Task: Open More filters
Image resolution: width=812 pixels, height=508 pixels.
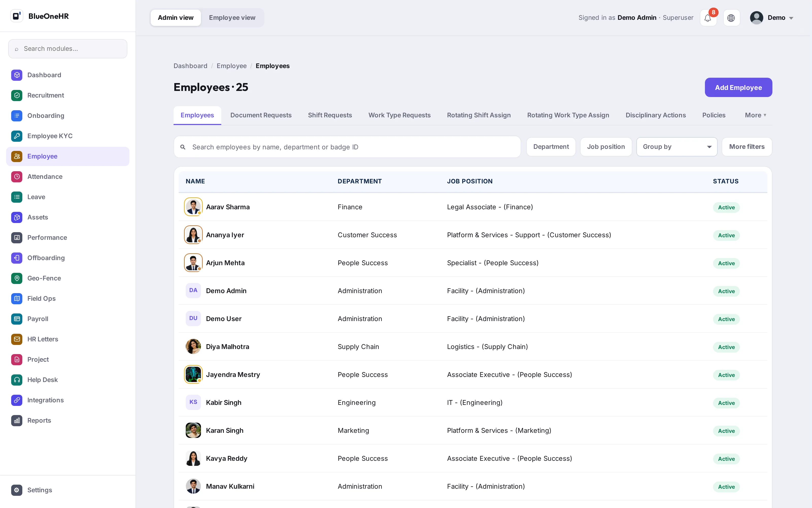Action: tap(747, 147)
